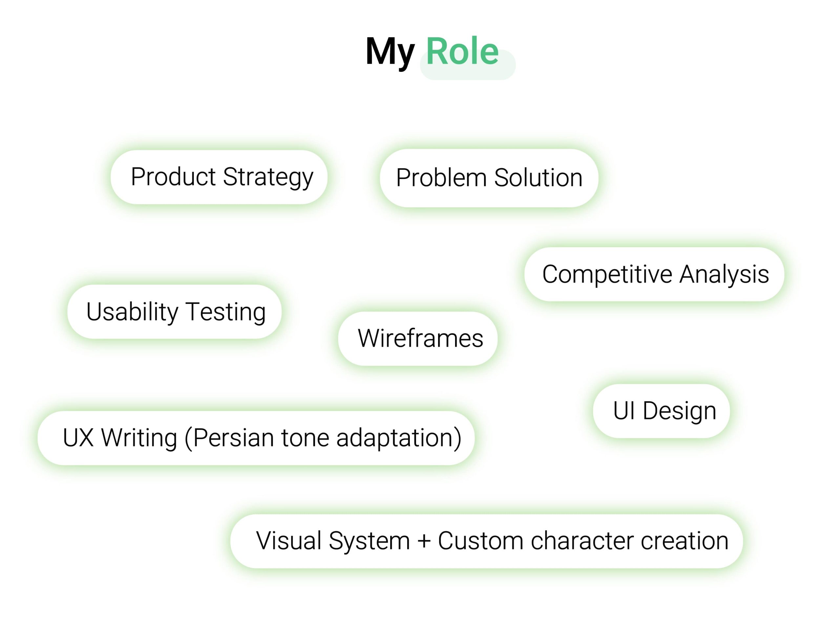
Task: Click the plus sign in Visual System pill
Action: [x=424, y=542]
